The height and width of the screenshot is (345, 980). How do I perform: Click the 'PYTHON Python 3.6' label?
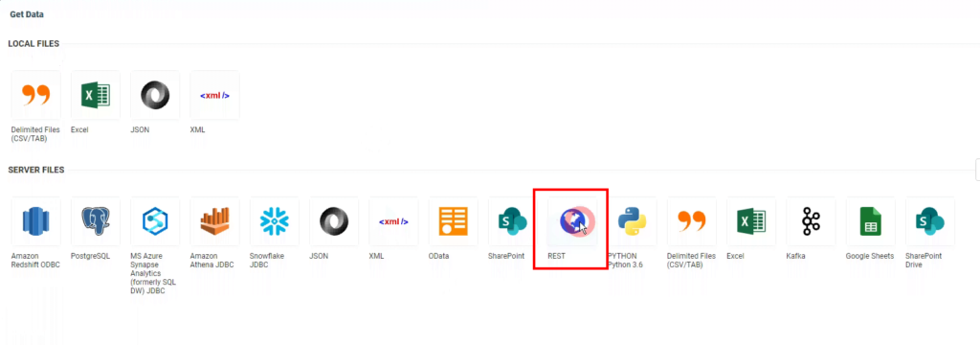[x=625, y=261]
